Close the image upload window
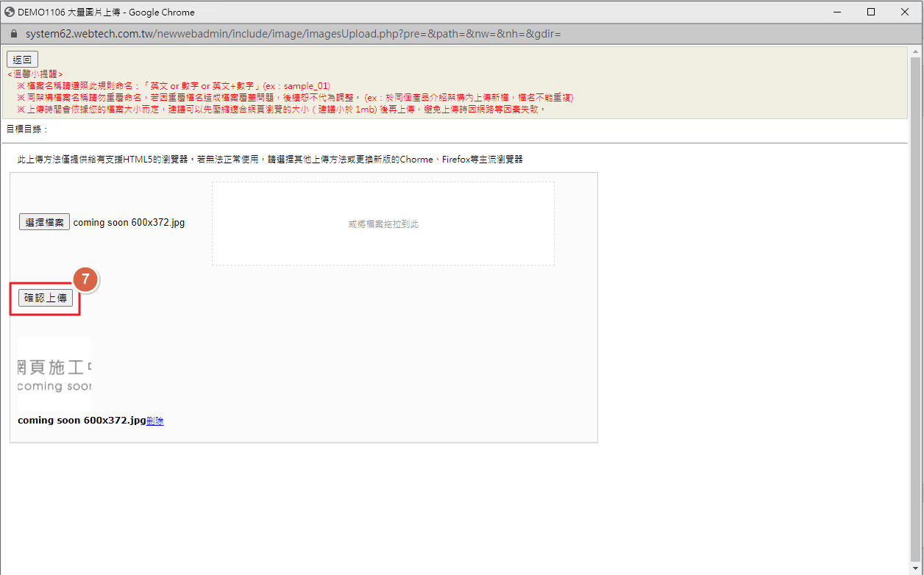 tap(905, 12)
